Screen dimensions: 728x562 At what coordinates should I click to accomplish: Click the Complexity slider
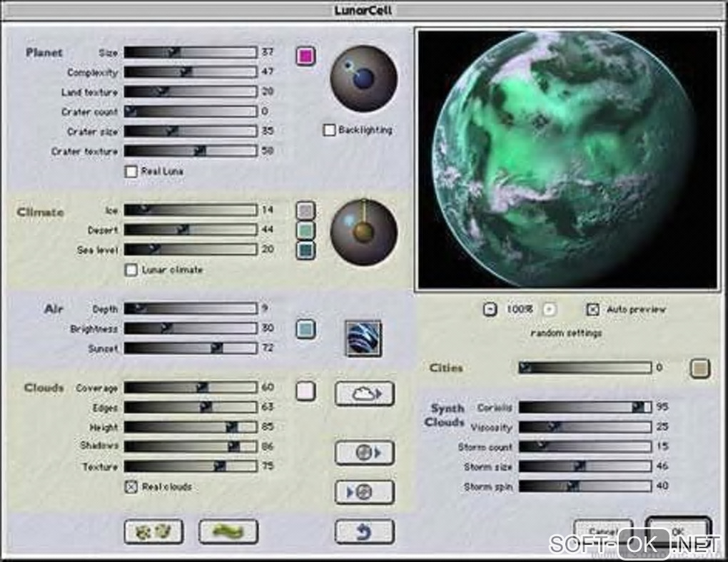191,71
